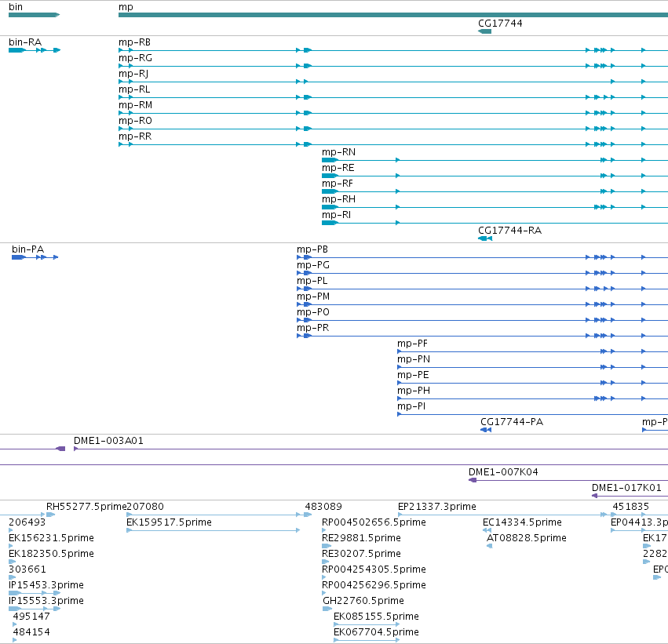Click transcript mp-RM label
This screenshot has width=668, height=644.
click(x=135, y=105)
